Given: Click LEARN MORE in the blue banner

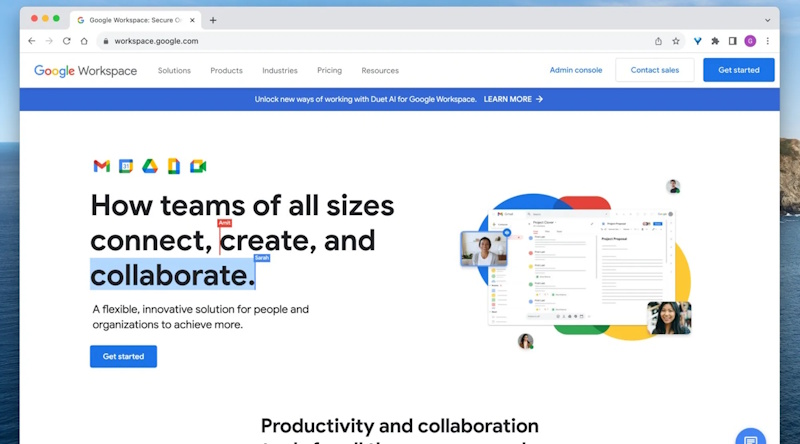Looking at the screenshot, I should click(x=508, y=99).
